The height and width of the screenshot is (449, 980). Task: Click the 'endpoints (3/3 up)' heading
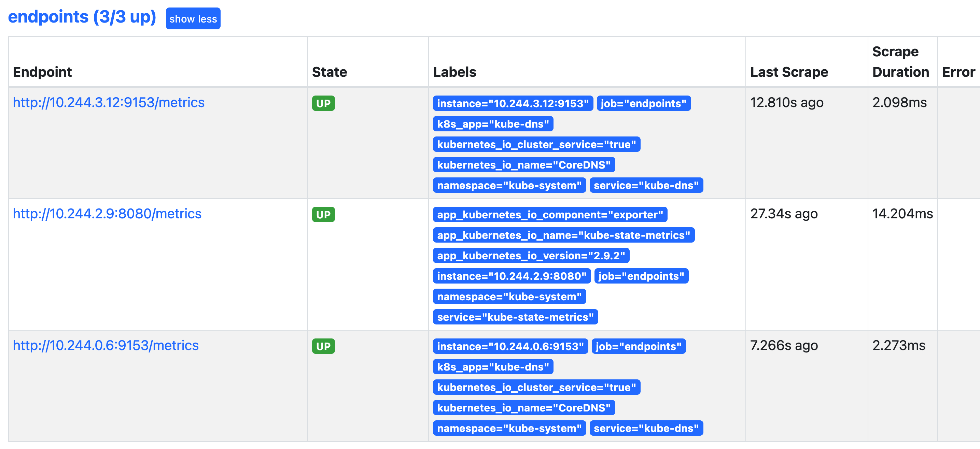tap(82, 17)
